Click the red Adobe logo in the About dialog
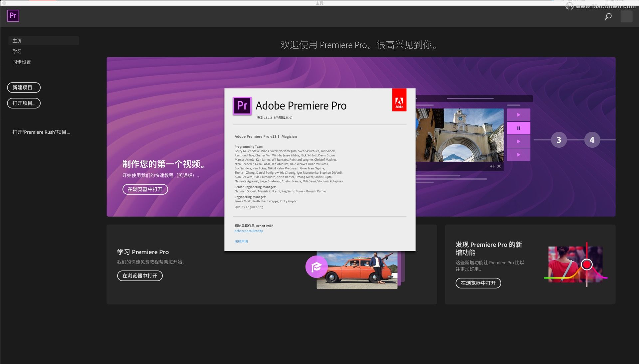The width and height of the screenshot is (639, 364). (x=399, y=100)
